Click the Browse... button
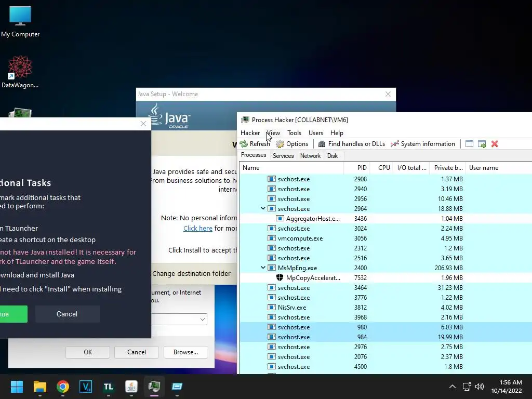 [185, 352]
